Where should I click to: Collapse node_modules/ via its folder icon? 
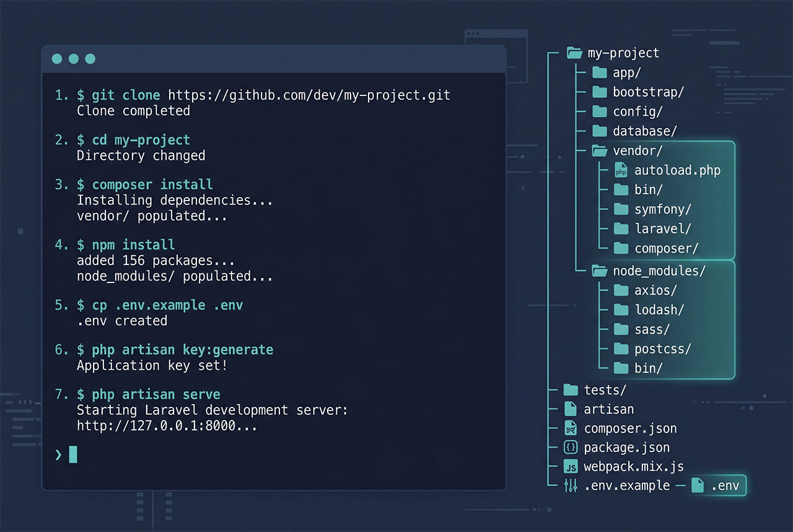[599, 271]
